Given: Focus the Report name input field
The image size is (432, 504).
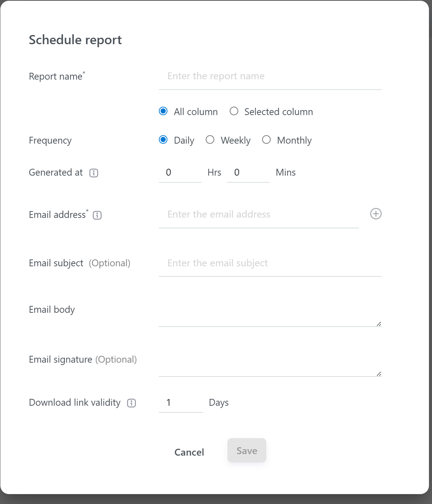Looking at the screenshot, I should click(x=270, y=77).
